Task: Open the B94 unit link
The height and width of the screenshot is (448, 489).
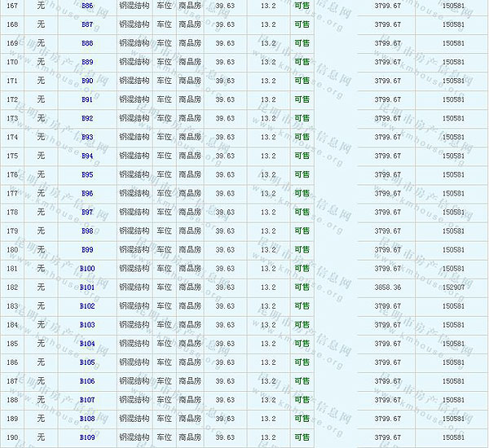Action: coord(87,156)
